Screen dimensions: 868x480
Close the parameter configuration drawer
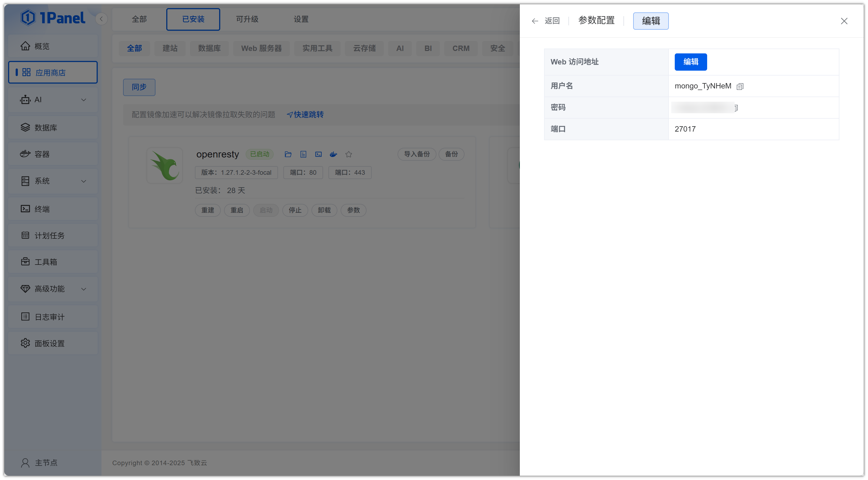(x=843, y=21)
